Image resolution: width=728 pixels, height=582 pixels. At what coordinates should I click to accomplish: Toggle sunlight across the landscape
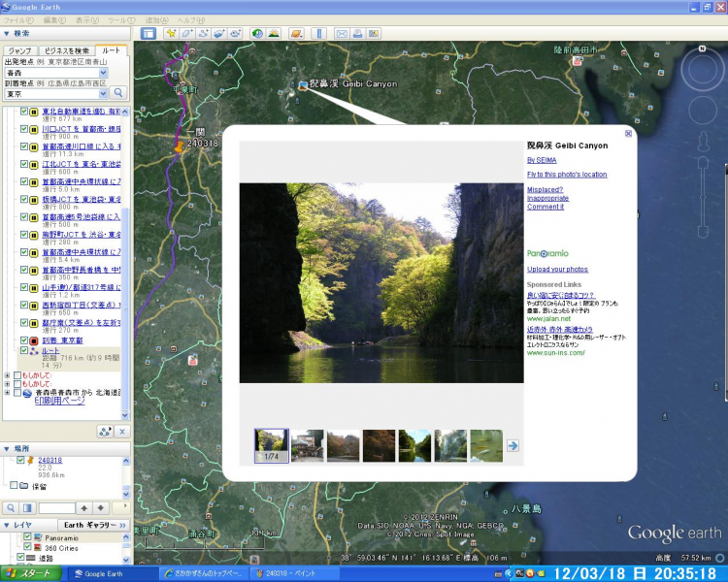(274, 33)
